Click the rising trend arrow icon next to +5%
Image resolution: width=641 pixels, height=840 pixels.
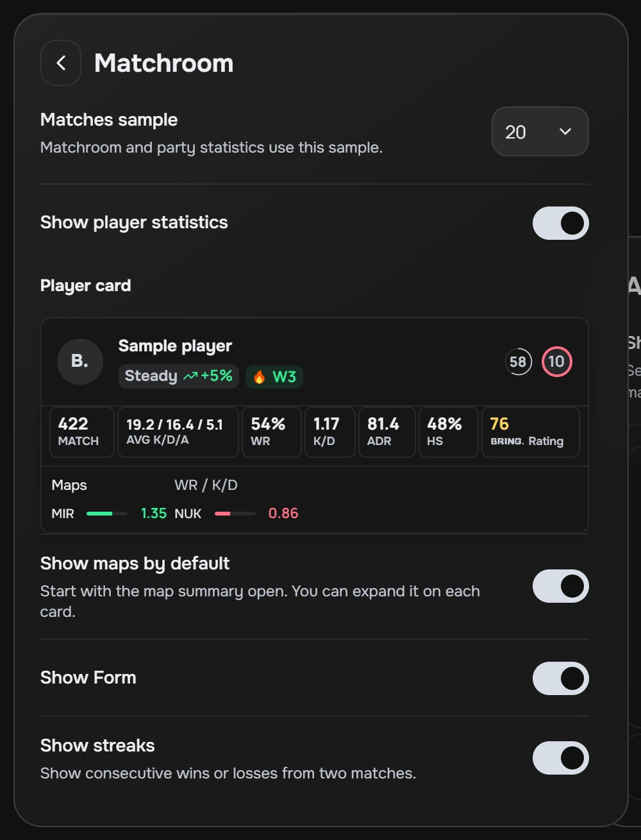click(190, 376)
